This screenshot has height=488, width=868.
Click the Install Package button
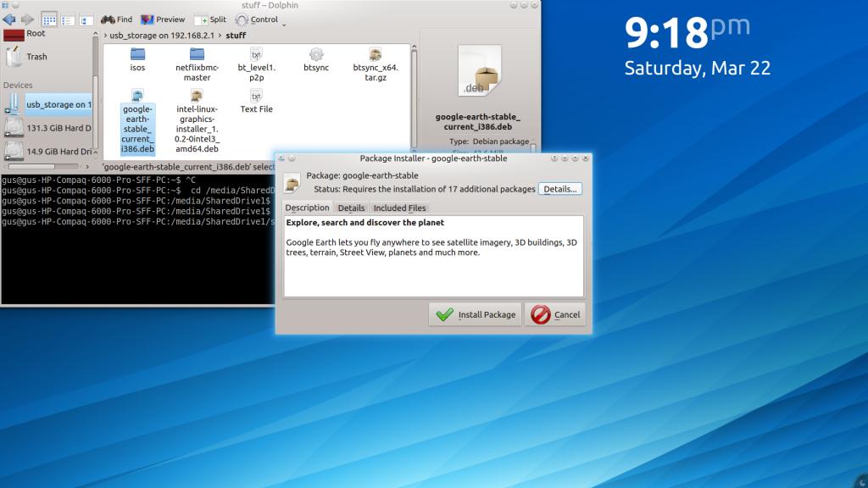pyautogui.click(x=475, y=314)
